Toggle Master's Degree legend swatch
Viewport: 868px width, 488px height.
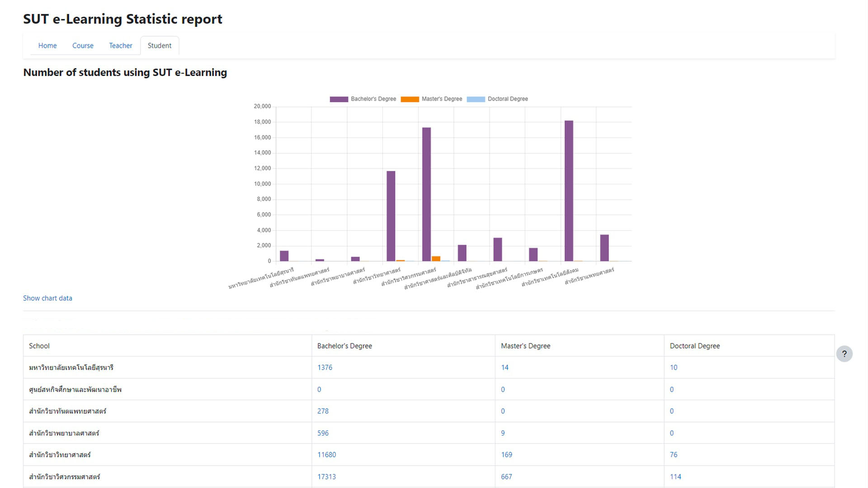pos(410,99)
